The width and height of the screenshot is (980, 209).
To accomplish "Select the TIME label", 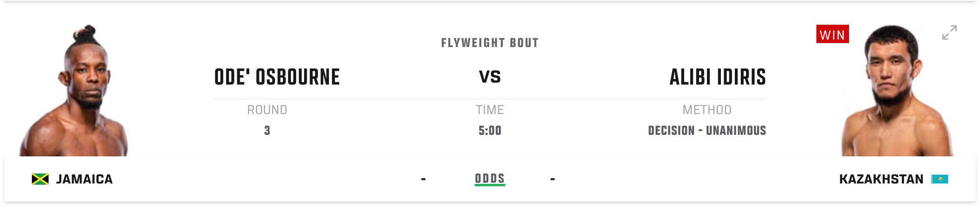I will (490, 110).
